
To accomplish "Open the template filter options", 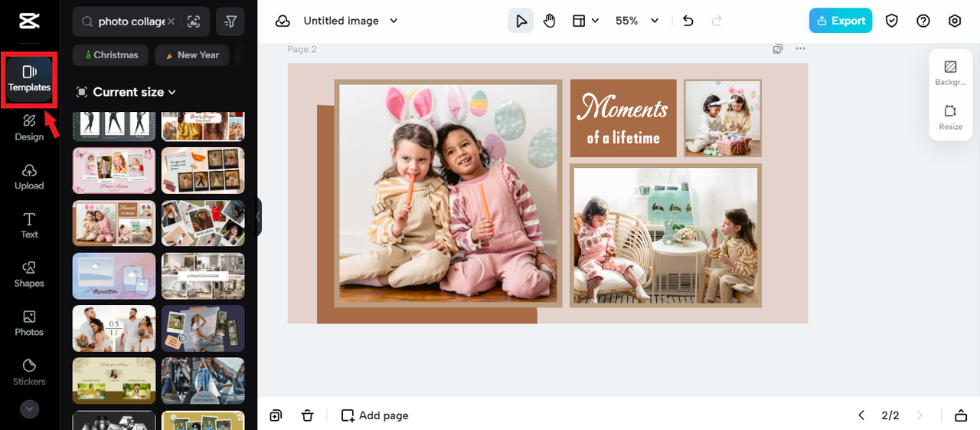I will pos(230,21).
